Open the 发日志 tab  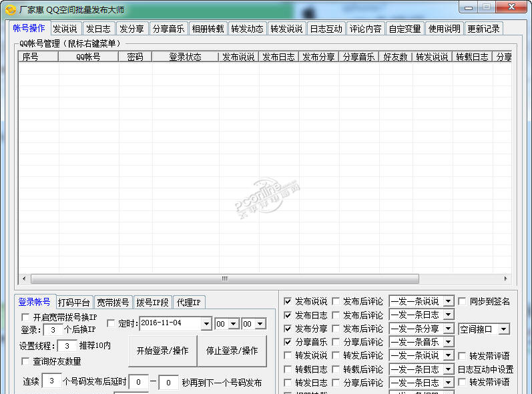(98, 29)
